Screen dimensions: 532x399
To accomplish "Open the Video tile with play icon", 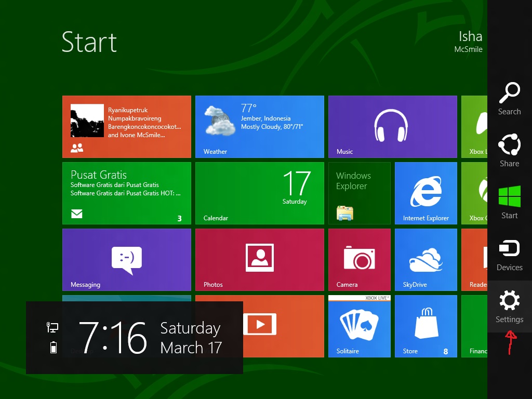I will click(x=283, y=326).
